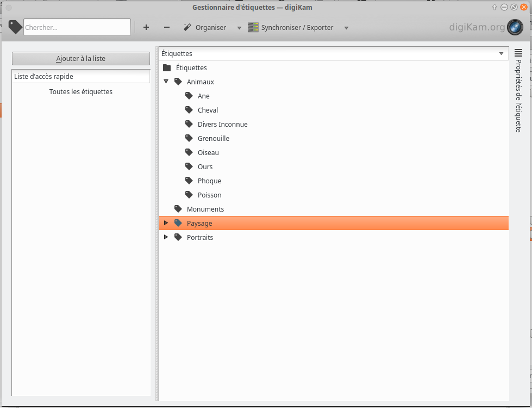Click the tag icon next to Ane
The width and height of the screenshot is (532, 408).
189,96
